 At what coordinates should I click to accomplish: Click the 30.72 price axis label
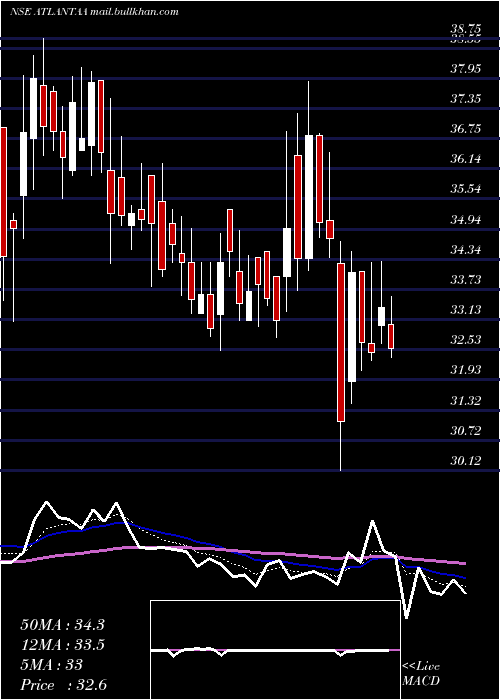coord(466,431)
